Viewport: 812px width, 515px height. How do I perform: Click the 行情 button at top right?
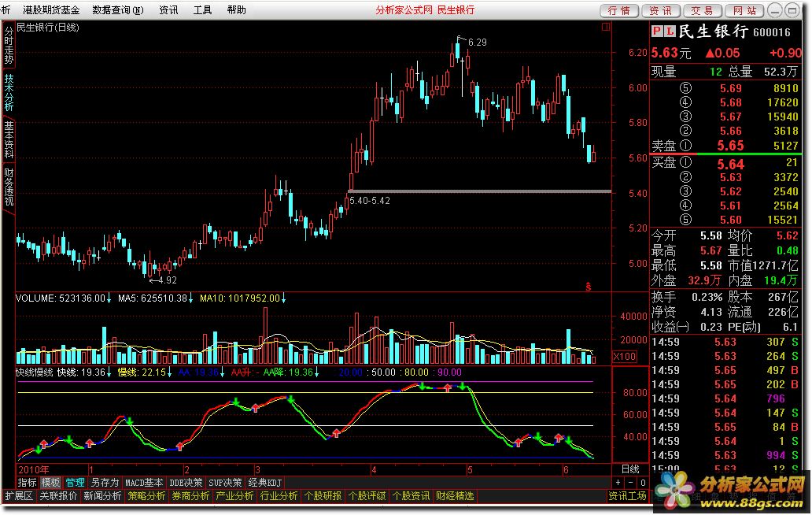pyautogui.click(x=619, y=10)
